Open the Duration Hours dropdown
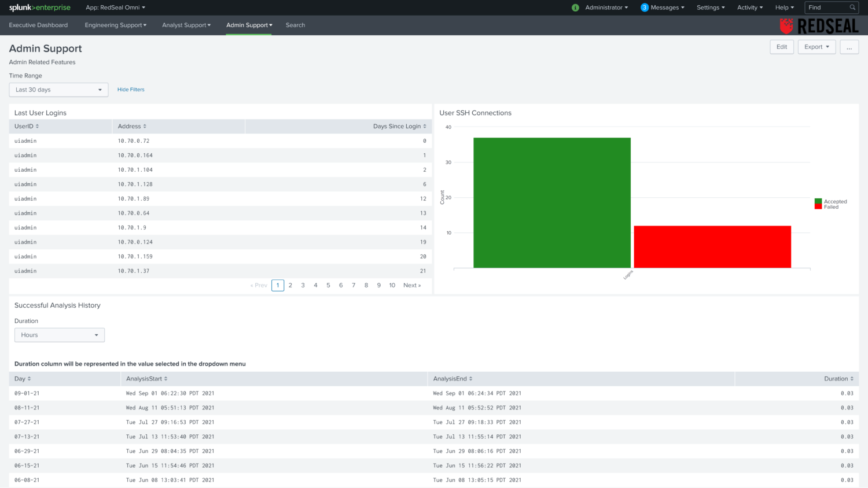Screen dimensions: 868x488 pyautogui.click(x=59, y=335)
